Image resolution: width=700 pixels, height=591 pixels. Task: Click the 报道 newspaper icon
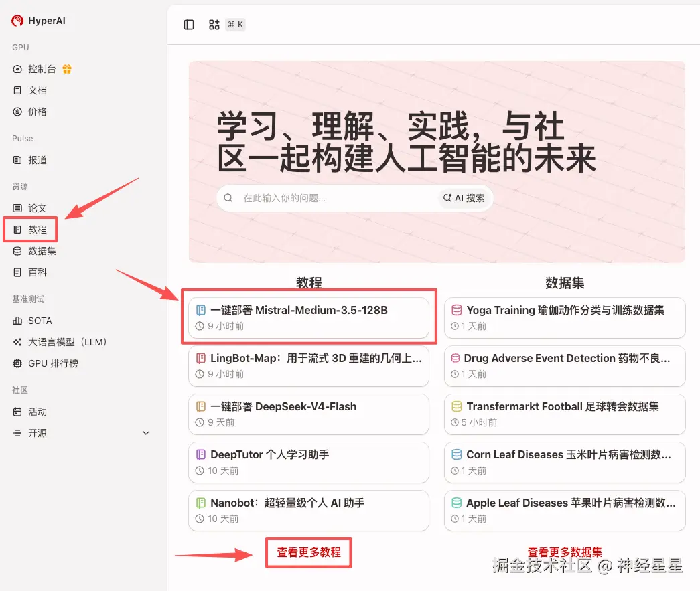pos(17,160)
